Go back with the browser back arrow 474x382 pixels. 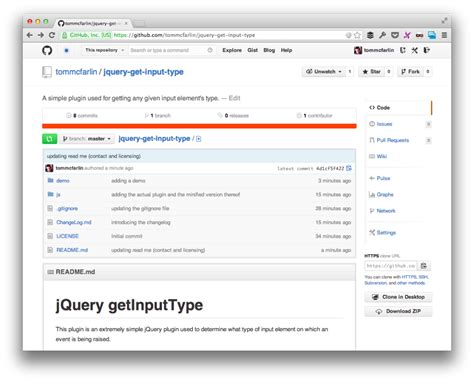30,35
